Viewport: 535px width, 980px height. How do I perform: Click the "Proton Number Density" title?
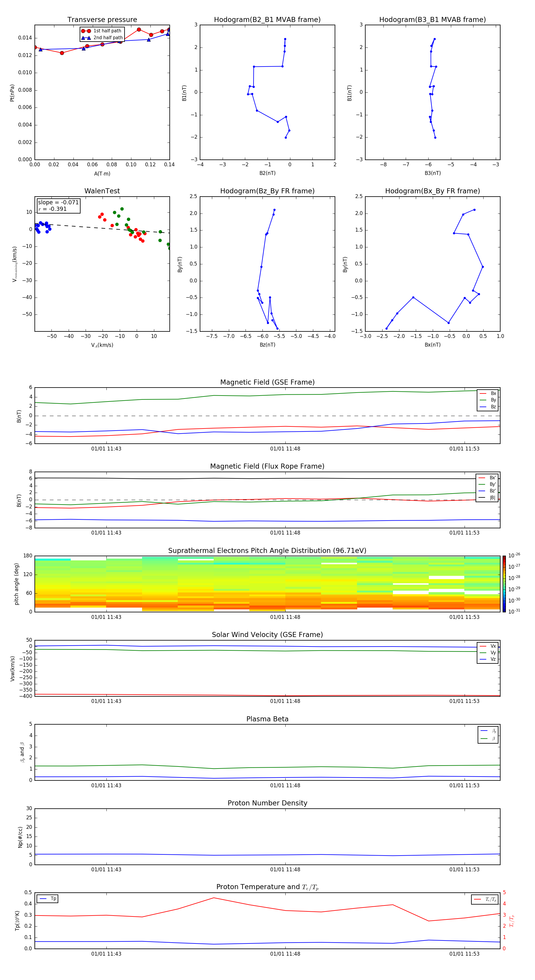267,803
